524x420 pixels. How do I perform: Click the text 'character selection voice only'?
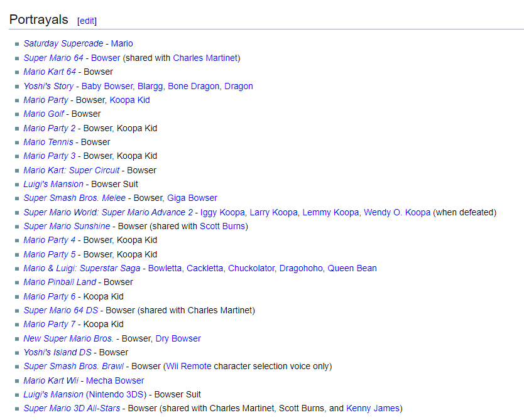click(x=271, y=367)
